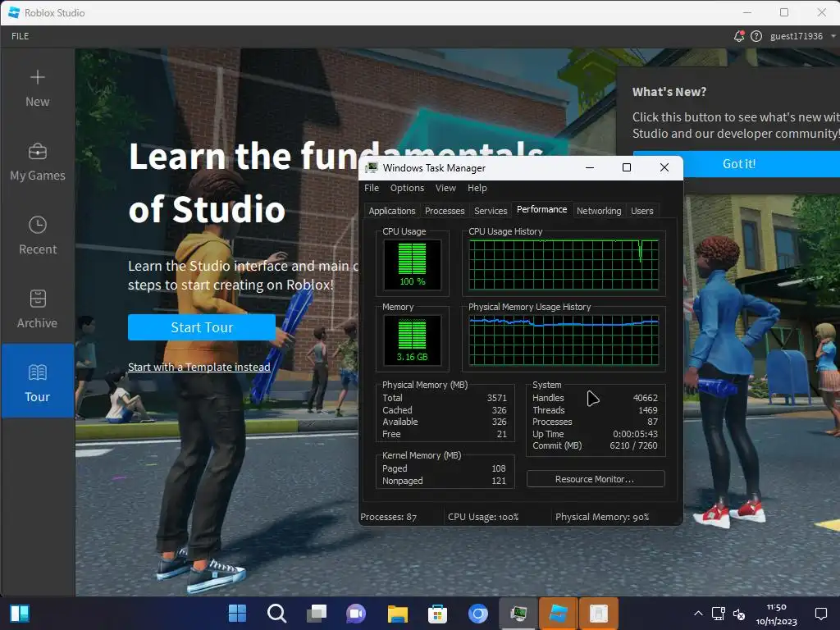Click the Handles value 40662
The width and height of the screenshot is (840, 630).
click(645, 398)
